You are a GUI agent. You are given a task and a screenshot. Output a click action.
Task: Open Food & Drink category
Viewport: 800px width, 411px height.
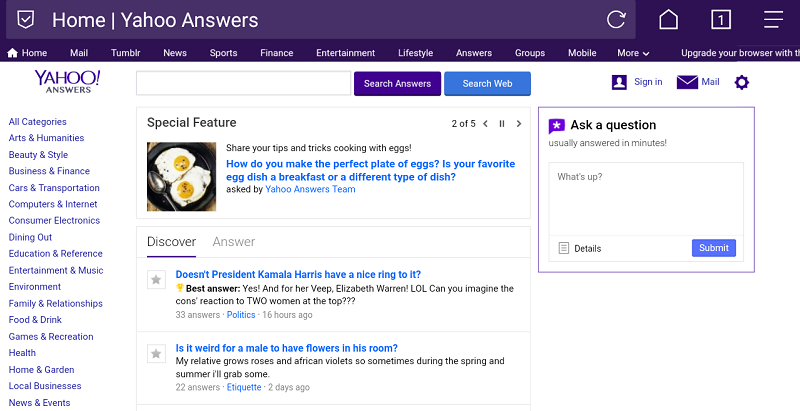click(35, 320)
